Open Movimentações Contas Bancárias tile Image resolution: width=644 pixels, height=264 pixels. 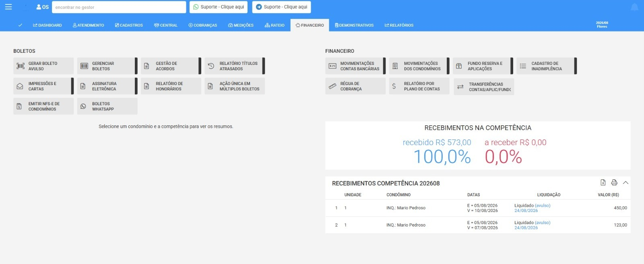(x=355, y=66)
